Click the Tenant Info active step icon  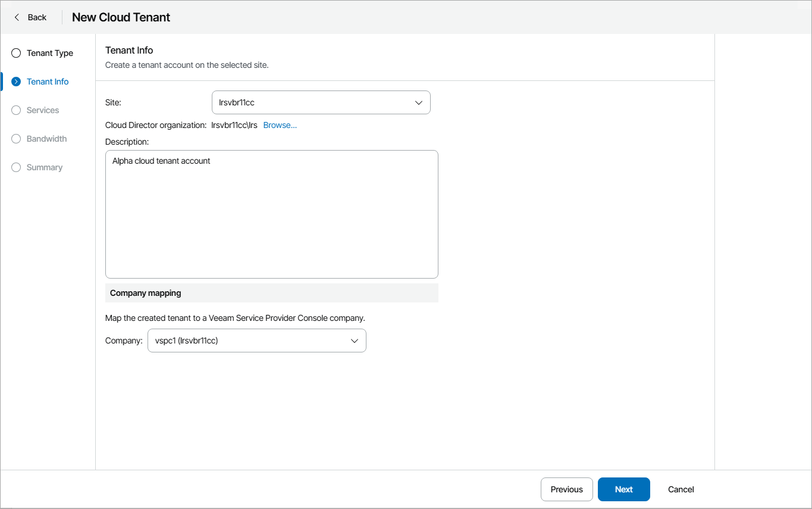[16, 82]
